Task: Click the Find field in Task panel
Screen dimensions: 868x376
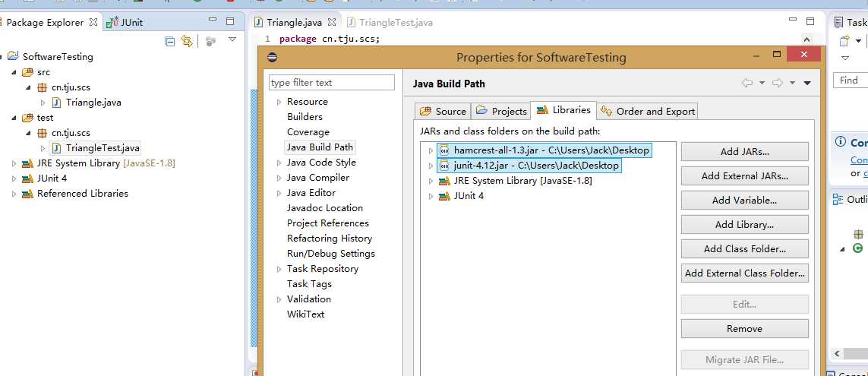Action: (x=851, y=81)
